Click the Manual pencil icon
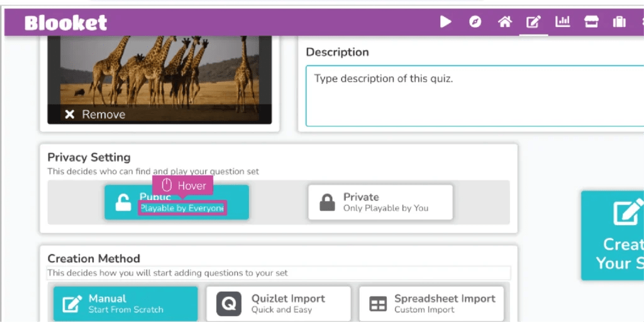Image resolution: width=644 pixels, height=322 pixels. pyautogui.click(x=72, y=304)
